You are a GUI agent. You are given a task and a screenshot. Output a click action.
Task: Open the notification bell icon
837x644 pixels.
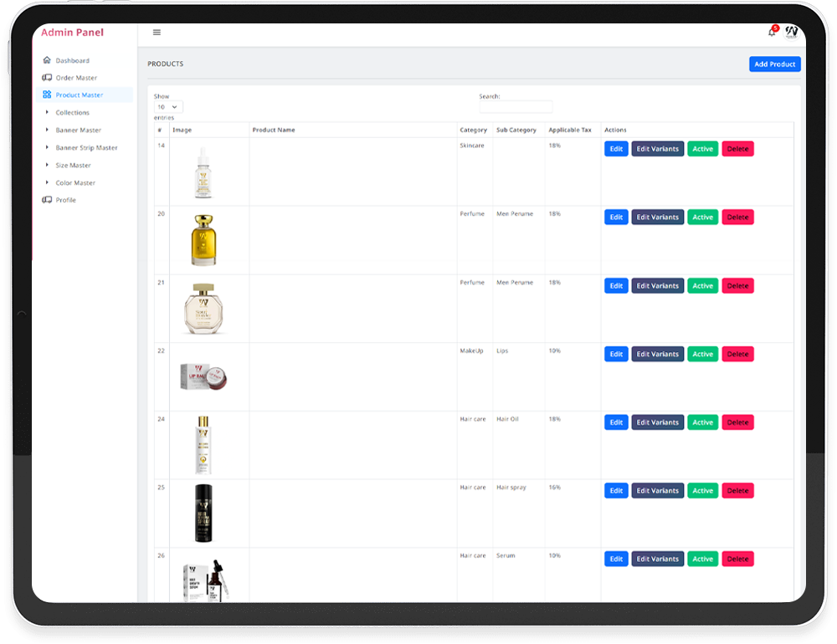[x=772, y=33]
